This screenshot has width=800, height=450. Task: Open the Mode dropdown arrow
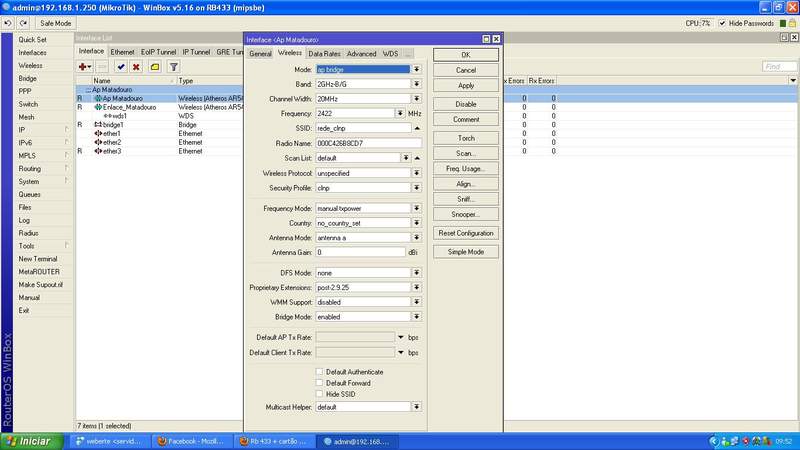click(417, 69)
